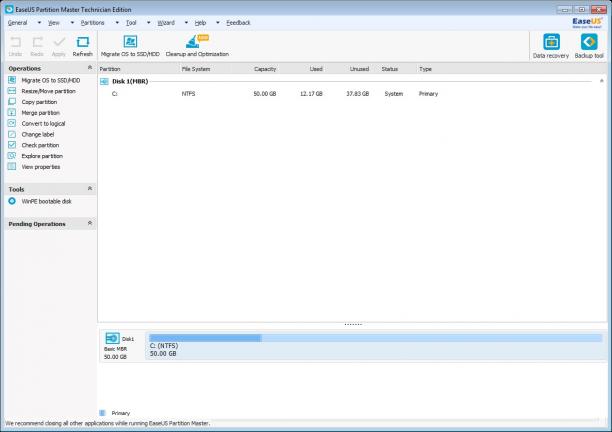Select Resize/Move partition operation
Screen dimensions: 612x432
pyautogui.click(x=48, y=91)
